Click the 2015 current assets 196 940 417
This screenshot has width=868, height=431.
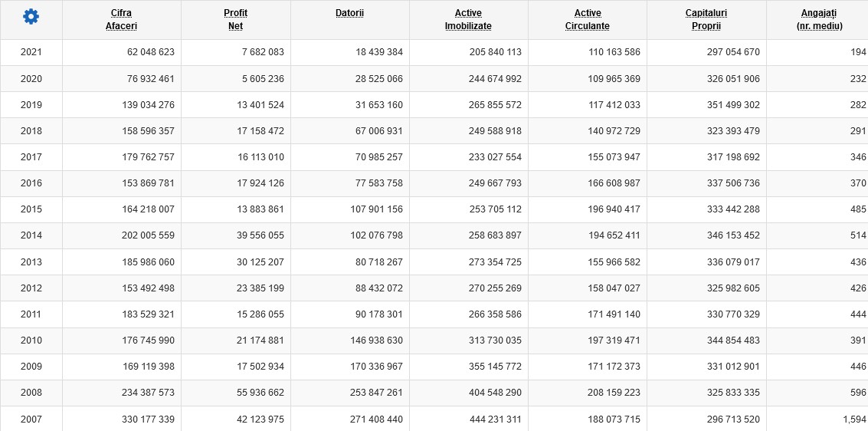[x=611, y=209]
